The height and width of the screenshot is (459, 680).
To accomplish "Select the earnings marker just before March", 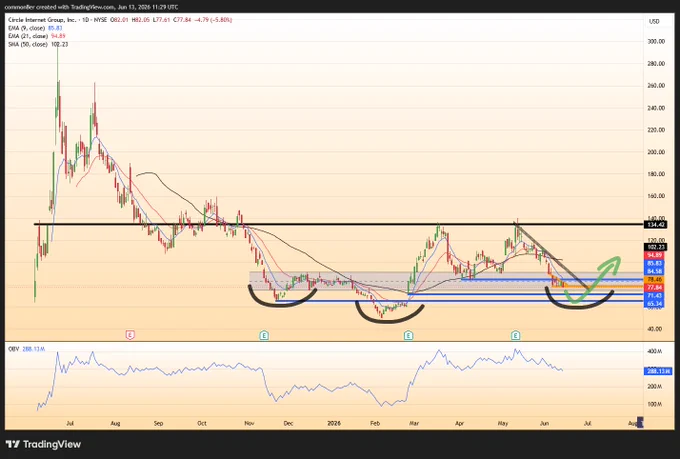I will pyautogui.click(x=408, y=335).
